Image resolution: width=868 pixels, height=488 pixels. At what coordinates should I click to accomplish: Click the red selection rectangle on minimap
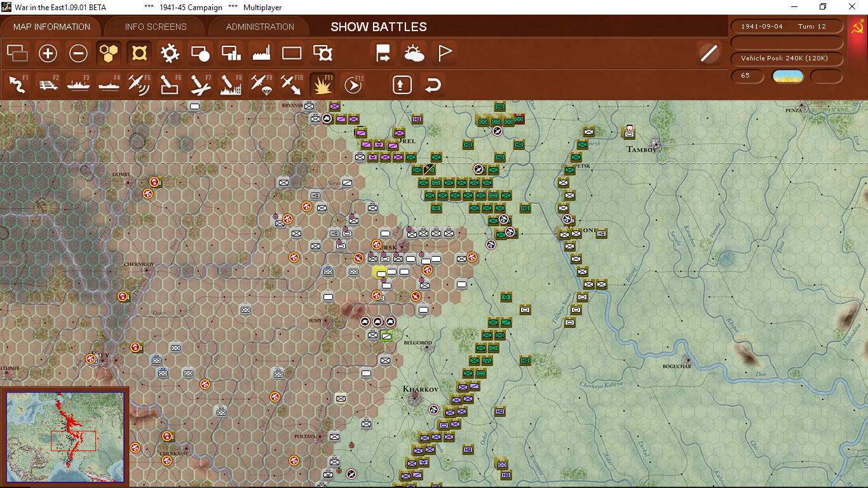pyautogui.click(x=73, y=441)
